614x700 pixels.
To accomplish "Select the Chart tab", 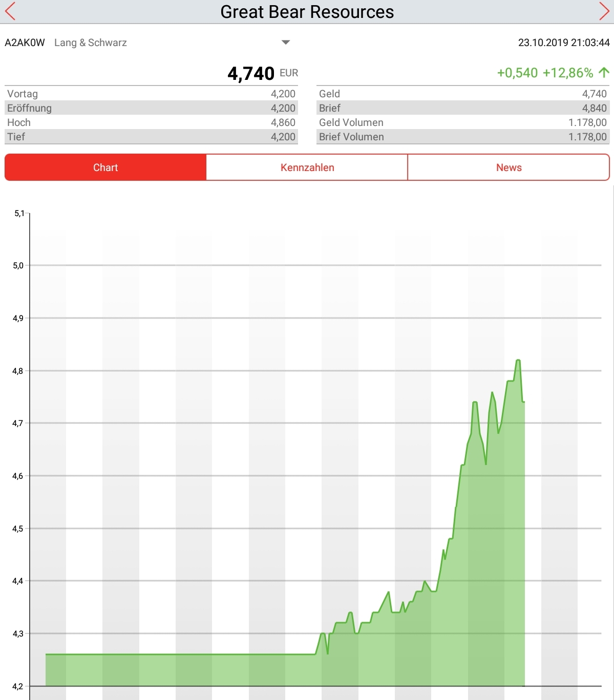I will pyautogui.click(x=105, y=167).
